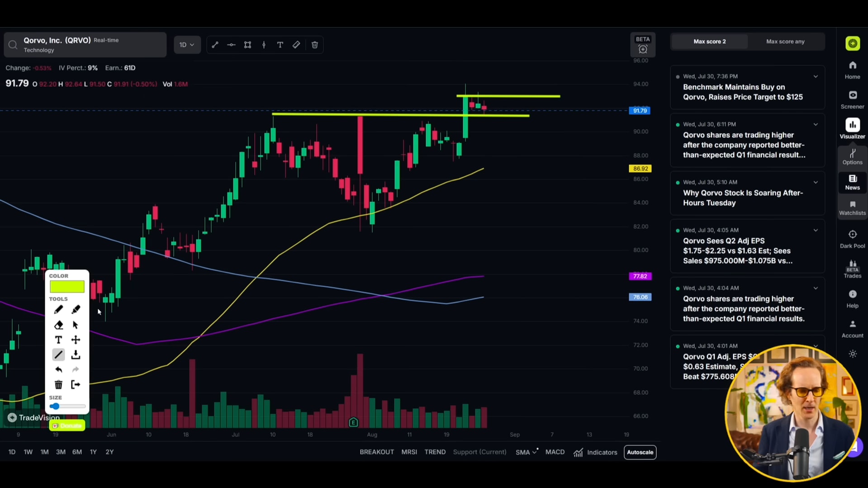The height and width of the screenshot is (488, 868).
Task: Expand the 6:11 PM Qorvo shares news
Action: pos(816,124)
